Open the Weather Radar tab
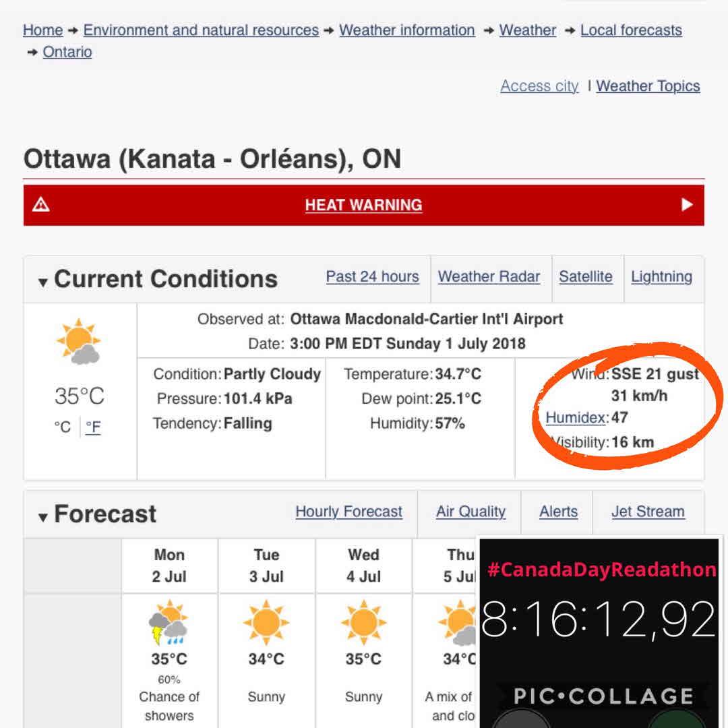 point(489,277)
